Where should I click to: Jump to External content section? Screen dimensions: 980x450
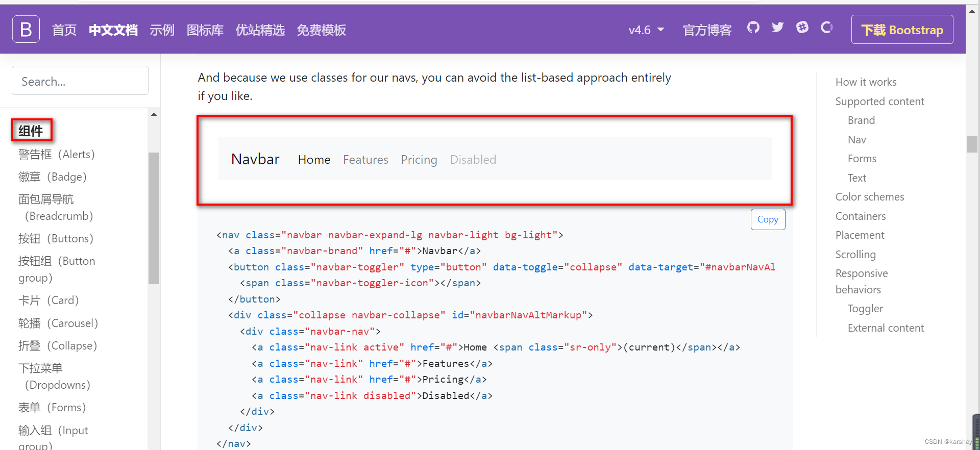(886, 328)
